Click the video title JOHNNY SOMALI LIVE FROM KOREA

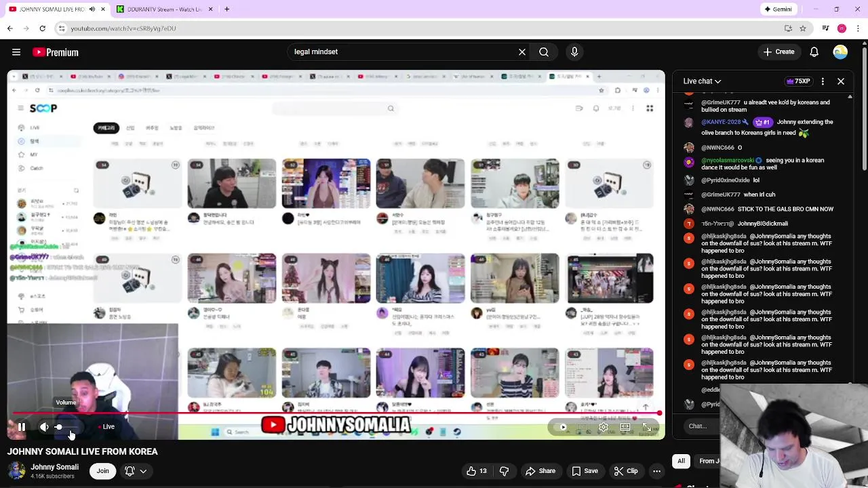click(83, 451)
